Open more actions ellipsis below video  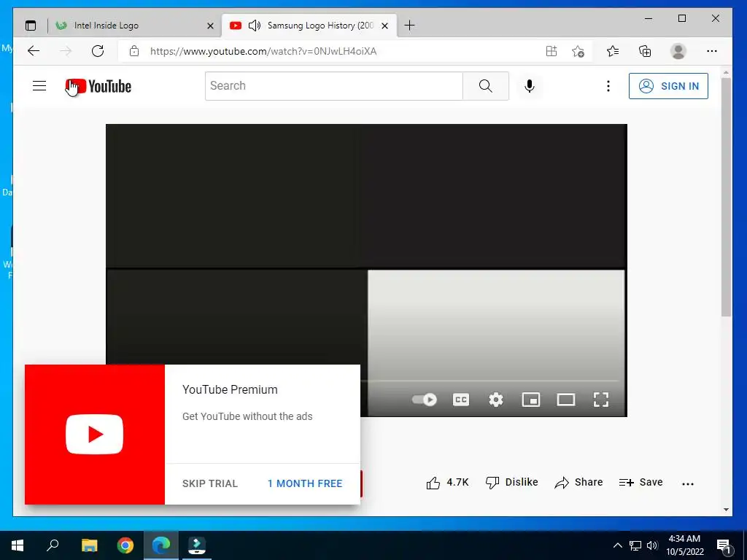pyautogui.click(x=687, y=484)
